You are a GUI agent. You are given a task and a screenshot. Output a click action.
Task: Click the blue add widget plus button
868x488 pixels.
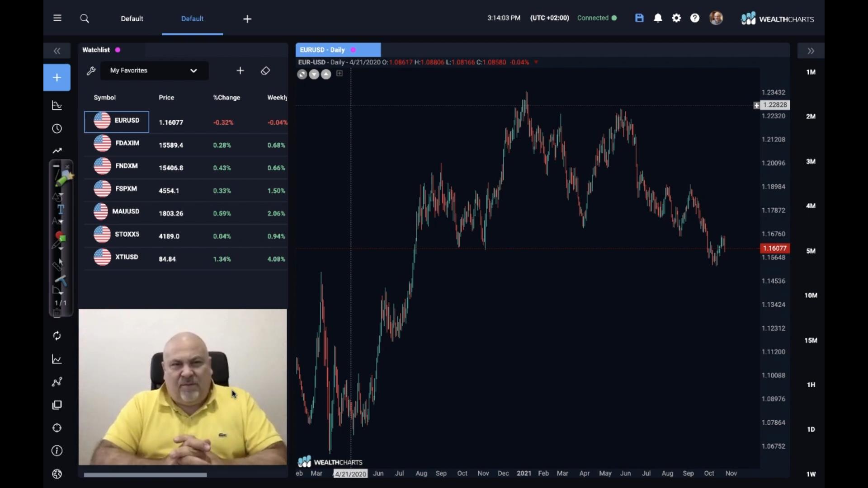click(57, 77)
